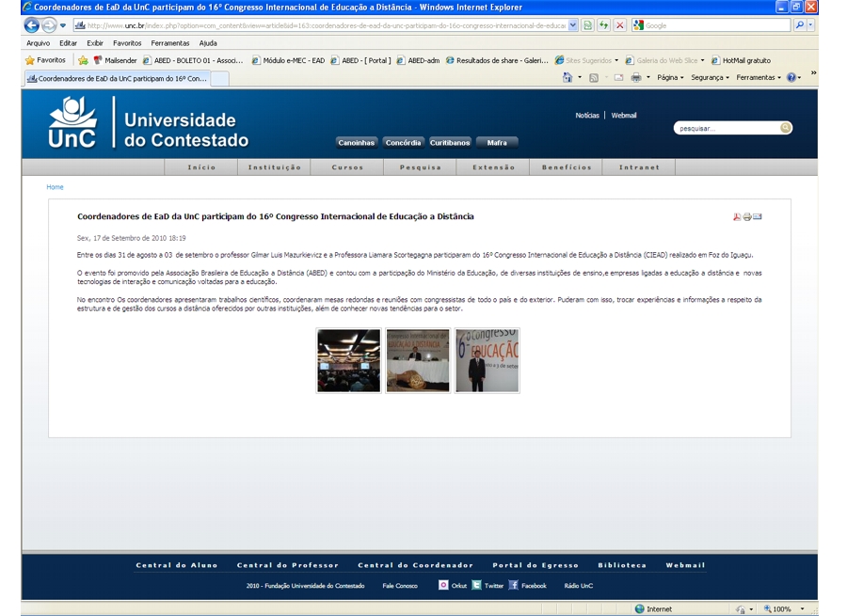Viewport: 847px width, 616px height.
Task: Click the pesquisar search field
Action: click(x=727, y=128)
